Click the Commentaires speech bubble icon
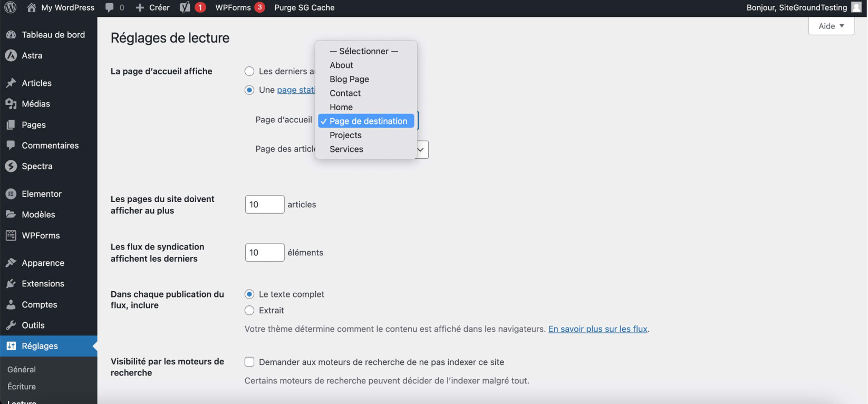The width and height of the screenshot is (868, 404). [11, 145]
